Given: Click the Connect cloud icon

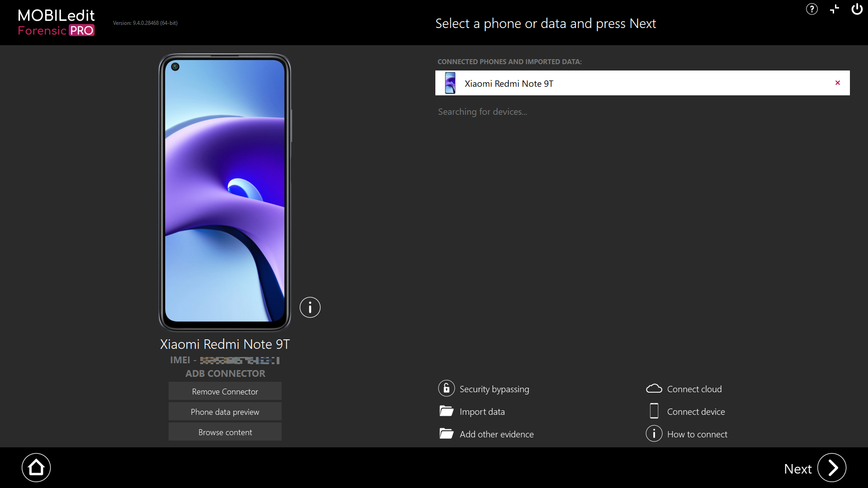Looking at the screenshot, I should click(654, 389).
